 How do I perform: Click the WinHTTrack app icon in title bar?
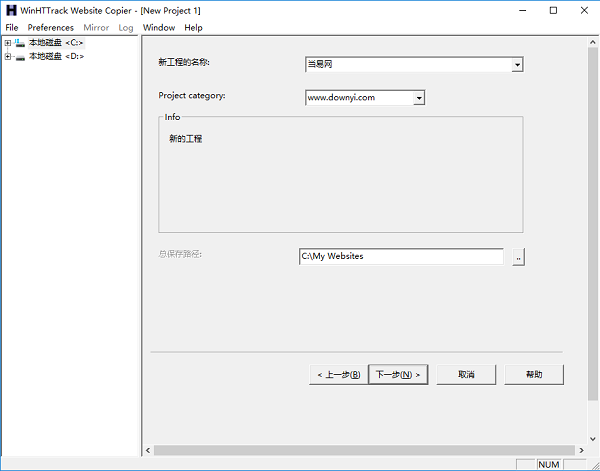[11, 10]
